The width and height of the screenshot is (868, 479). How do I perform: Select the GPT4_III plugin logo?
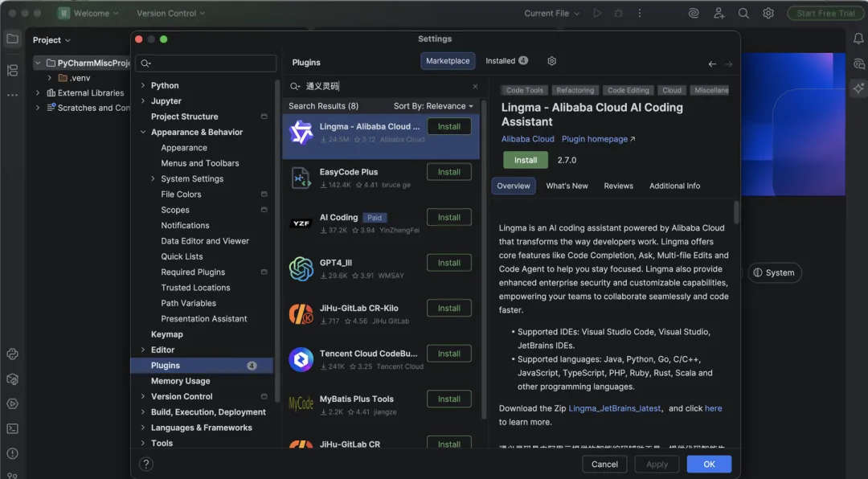[x=301, y=268]
